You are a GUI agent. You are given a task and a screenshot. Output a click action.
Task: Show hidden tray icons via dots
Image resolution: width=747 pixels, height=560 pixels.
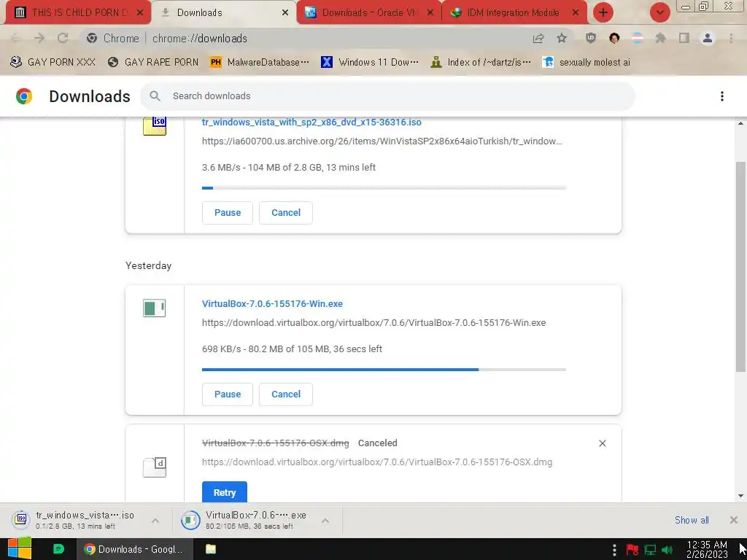point(614,550)
